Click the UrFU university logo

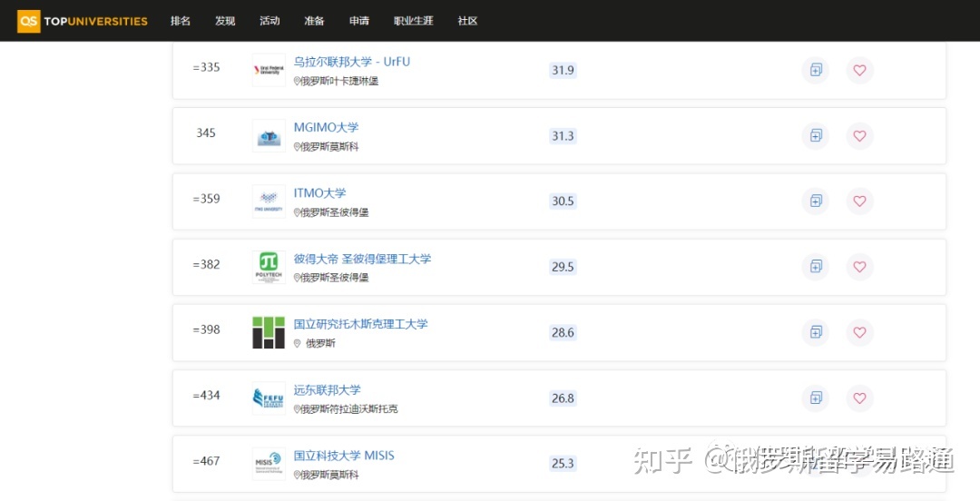tap(269, 70)
